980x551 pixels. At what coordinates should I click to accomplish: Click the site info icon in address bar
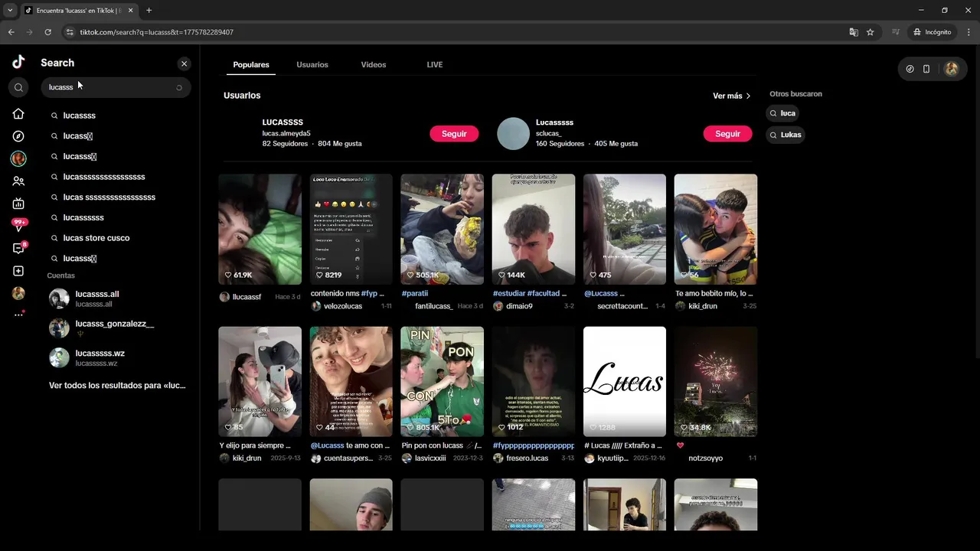pos(70,32)
